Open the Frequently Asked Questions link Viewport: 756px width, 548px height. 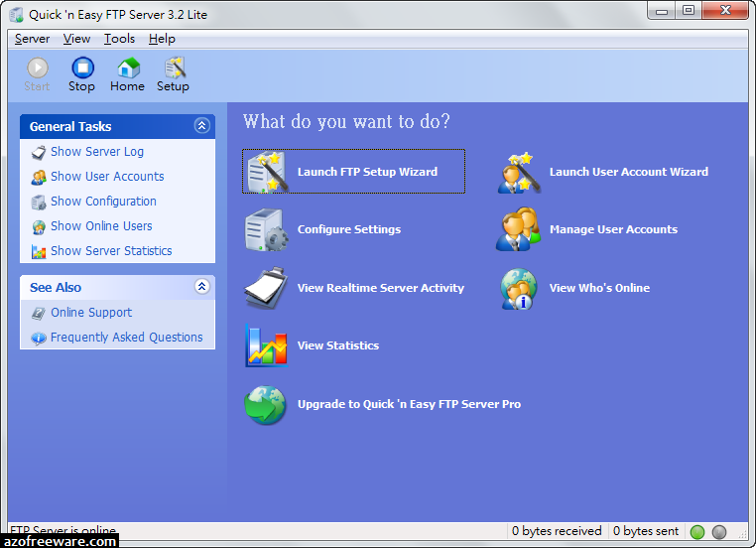tap(126, 338)
